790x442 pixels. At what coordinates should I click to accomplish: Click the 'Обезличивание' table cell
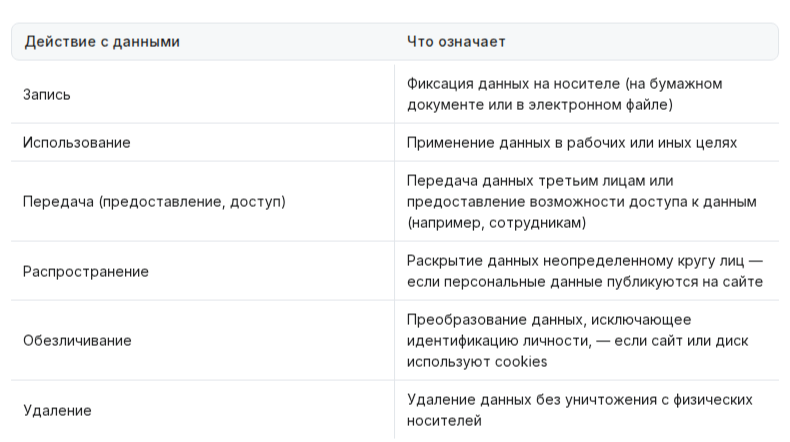pos(77,340)
